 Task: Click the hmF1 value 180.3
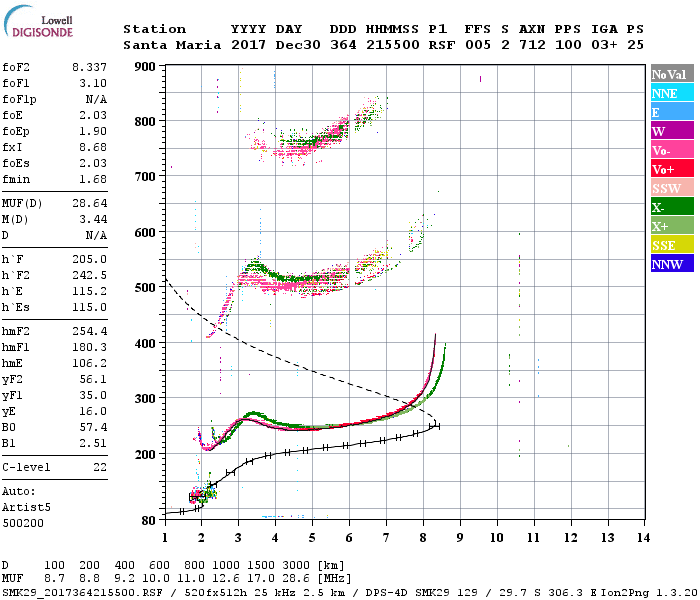pyautogui.click(x=89, y=347)
